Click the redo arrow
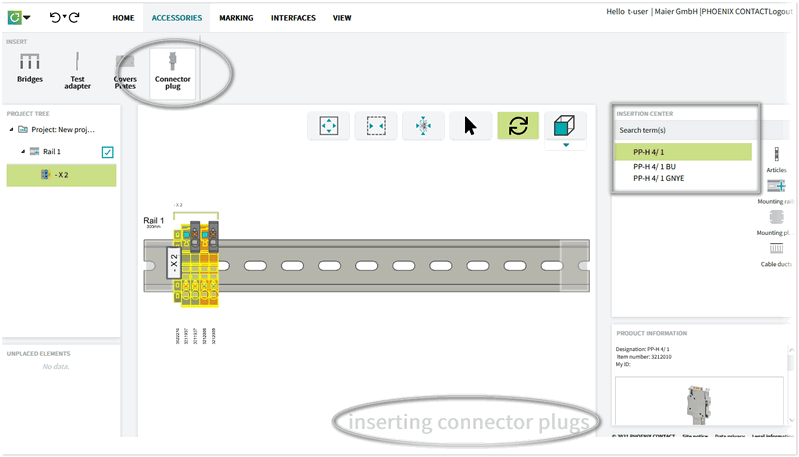The image size is (799, 457). click(73, 17)
